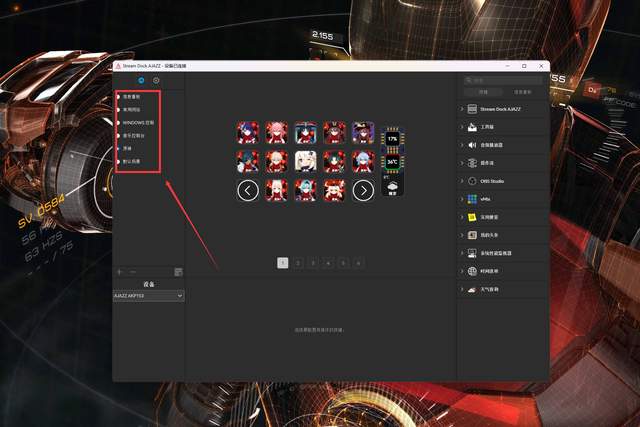Select the 36°C temperature key
The image size is (640, 427).
click(x=392, y=162)
